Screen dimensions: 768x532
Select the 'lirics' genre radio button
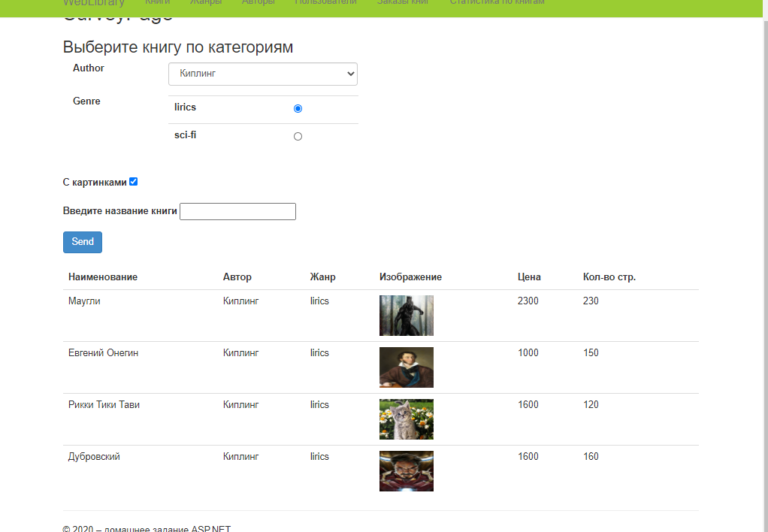[298, 107]
